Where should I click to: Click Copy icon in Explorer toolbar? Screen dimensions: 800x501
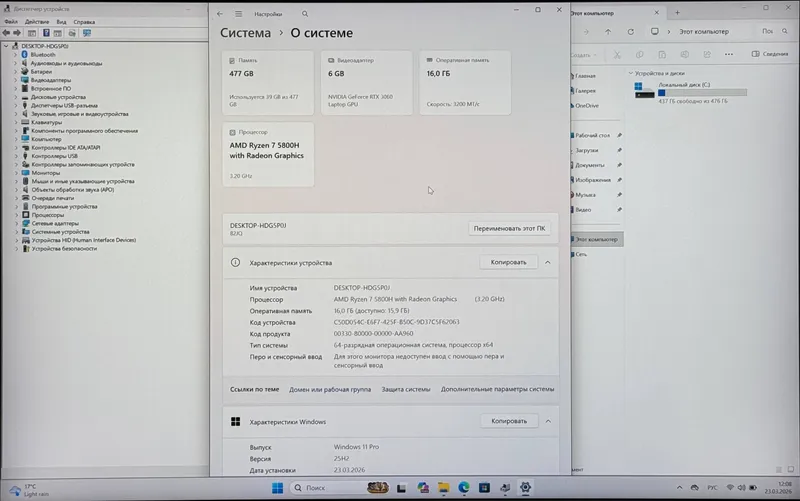[639, 55]
